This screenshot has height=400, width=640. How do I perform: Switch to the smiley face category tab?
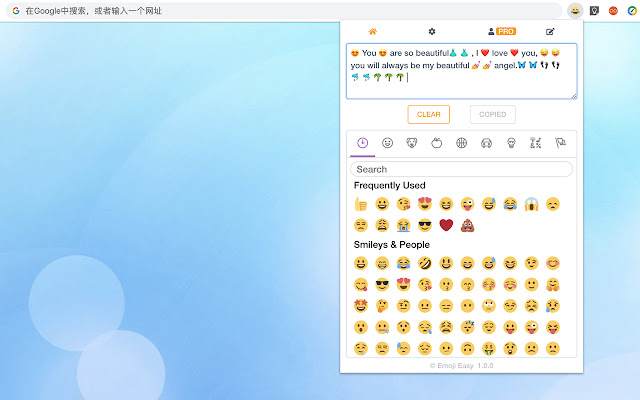(387, 143)
